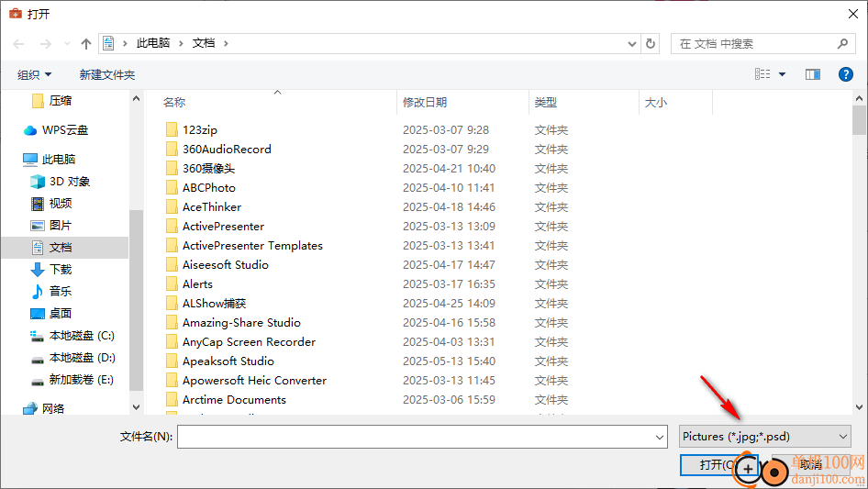This screenshot has height=489, width=868.
Task: Sort by 修改日期 column header
Action: point(425,103)
